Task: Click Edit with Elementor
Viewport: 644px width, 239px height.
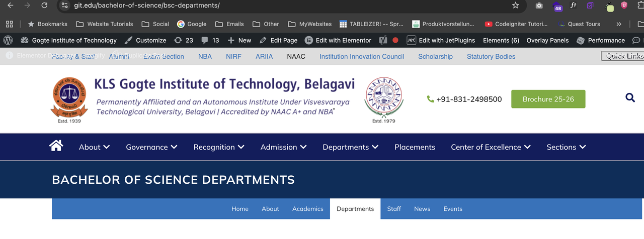Action: (x=338, y=40)
